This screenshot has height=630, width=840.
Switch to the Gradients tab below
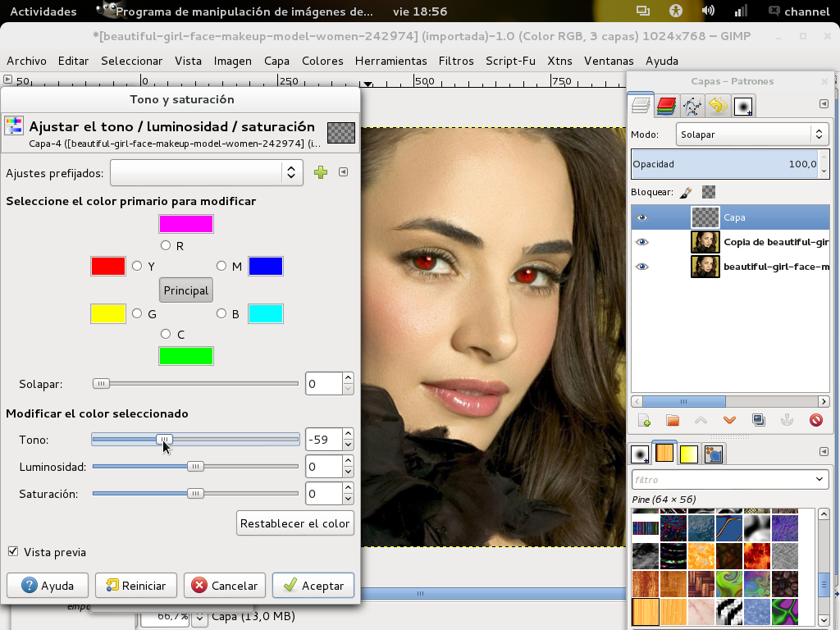(x=689, y=453)
